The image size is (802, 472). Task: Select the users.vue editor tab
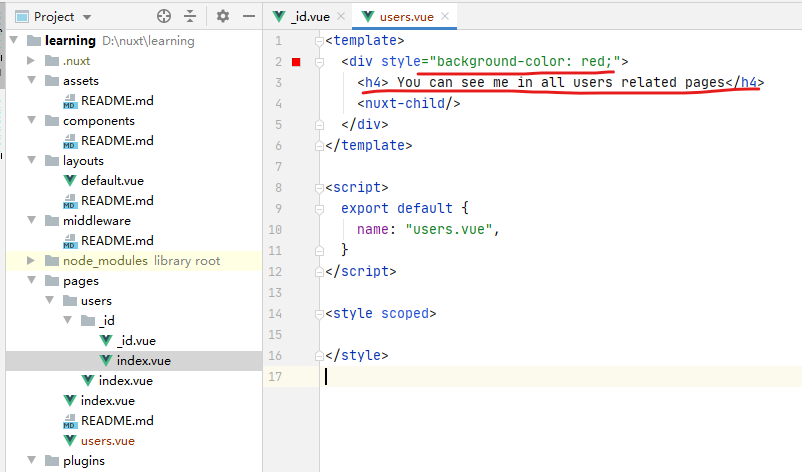pyautogui.click(x=407, y=17)
